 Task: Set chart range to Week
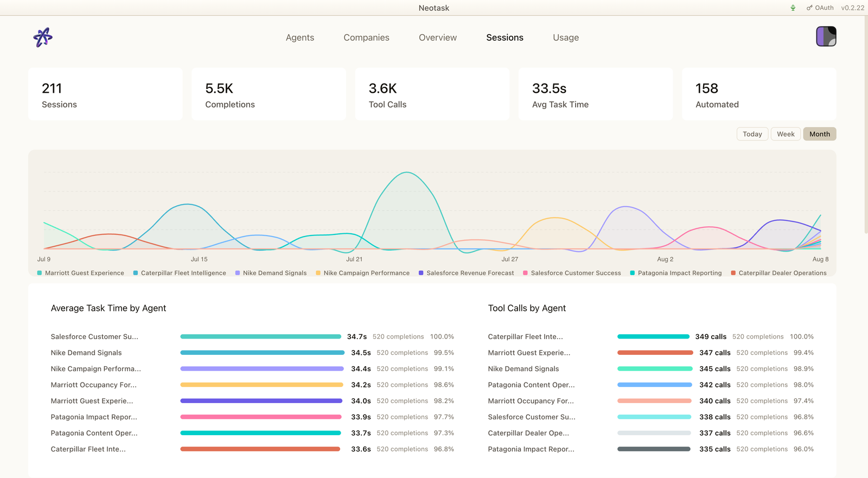tap(786, 134)
